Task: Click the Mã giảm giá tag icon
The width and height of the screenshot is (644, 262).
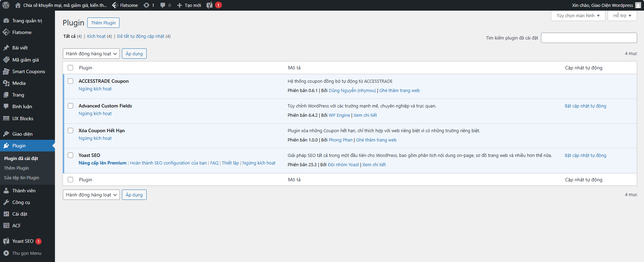Action: click(6, 60)
